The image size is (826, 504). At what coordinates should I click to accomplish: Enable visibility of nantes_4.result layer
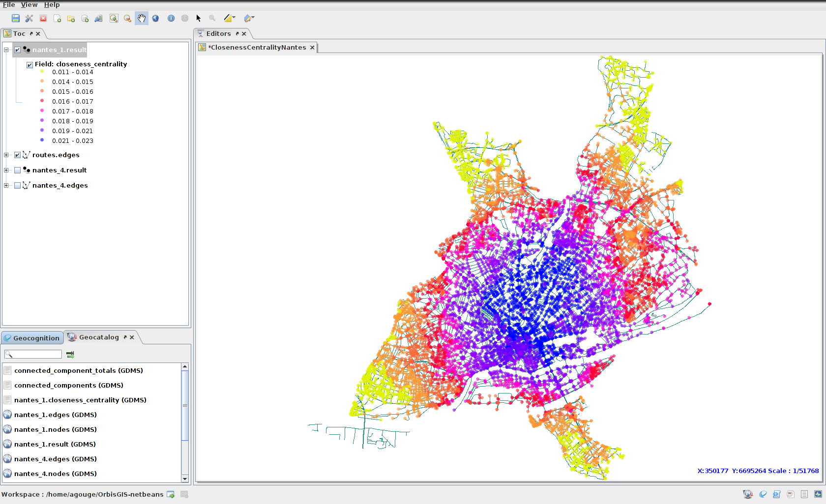click(x=18, y=170)
